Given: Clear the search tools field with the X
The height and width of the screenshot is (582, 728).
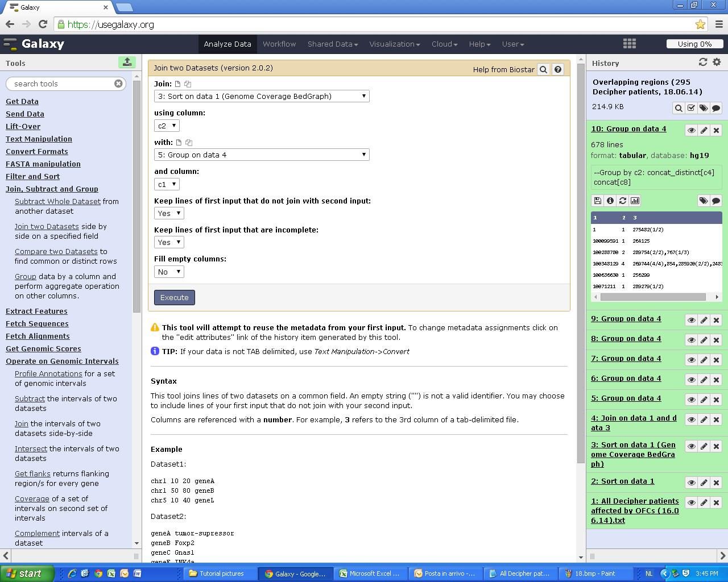Looking at the screenshot, I should point(118,84).
